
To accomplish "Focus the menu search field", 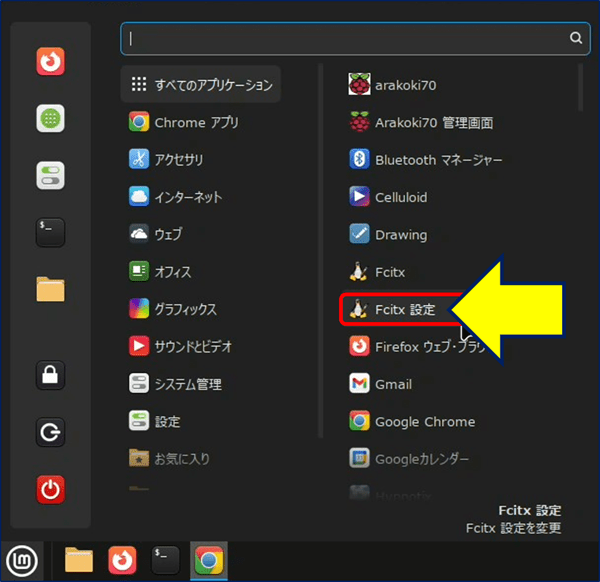I will pos(355,39).
